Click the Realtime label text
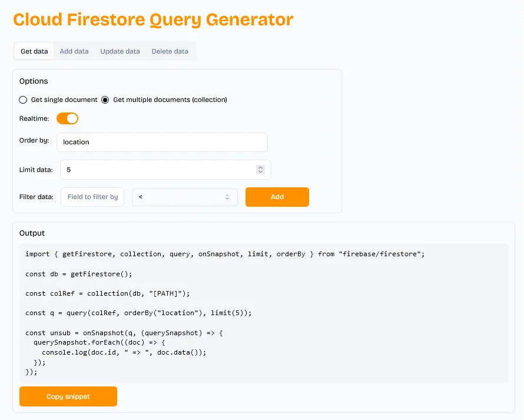Viewport: 524px width, 420px height. coord(33,118)
